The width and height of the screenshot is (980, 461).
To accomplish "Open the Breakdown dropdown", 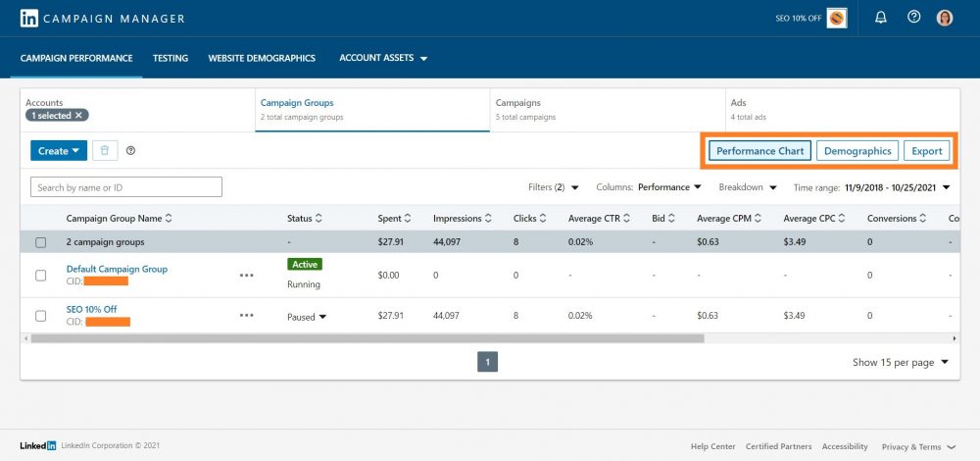I will (748, 187).
